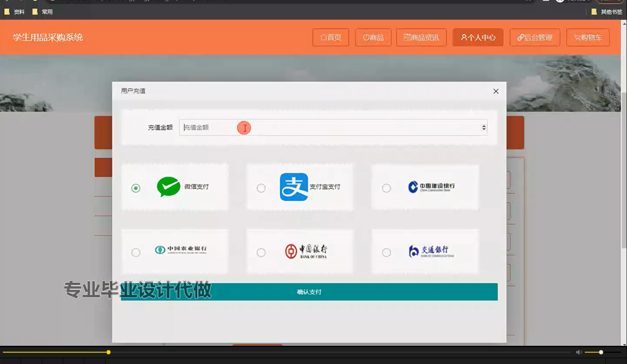Select Bank of China payment option
The image size is (627, 364).
[261, 252]
